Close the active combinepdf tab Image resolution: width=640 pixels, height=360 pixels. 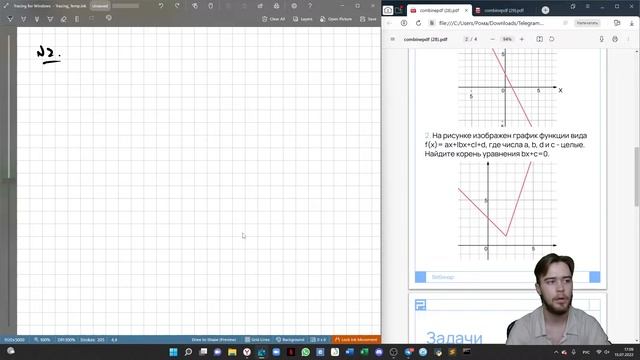(x=466, y=10)
